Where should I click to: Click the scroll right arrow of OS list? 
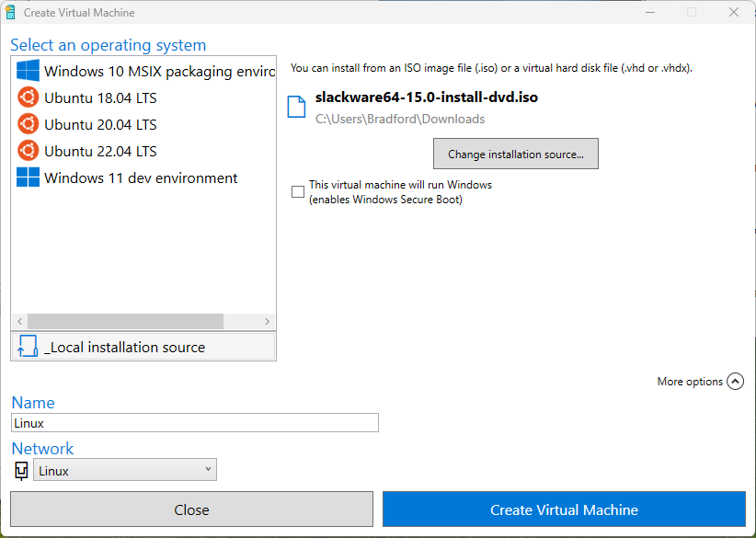pyautogui.click(x=267, y=321)
